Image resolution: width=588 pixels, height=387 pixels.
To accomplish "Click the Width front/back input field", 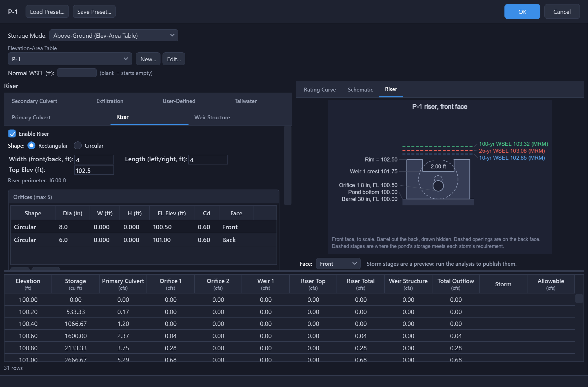I will click(x=94, y=160).
